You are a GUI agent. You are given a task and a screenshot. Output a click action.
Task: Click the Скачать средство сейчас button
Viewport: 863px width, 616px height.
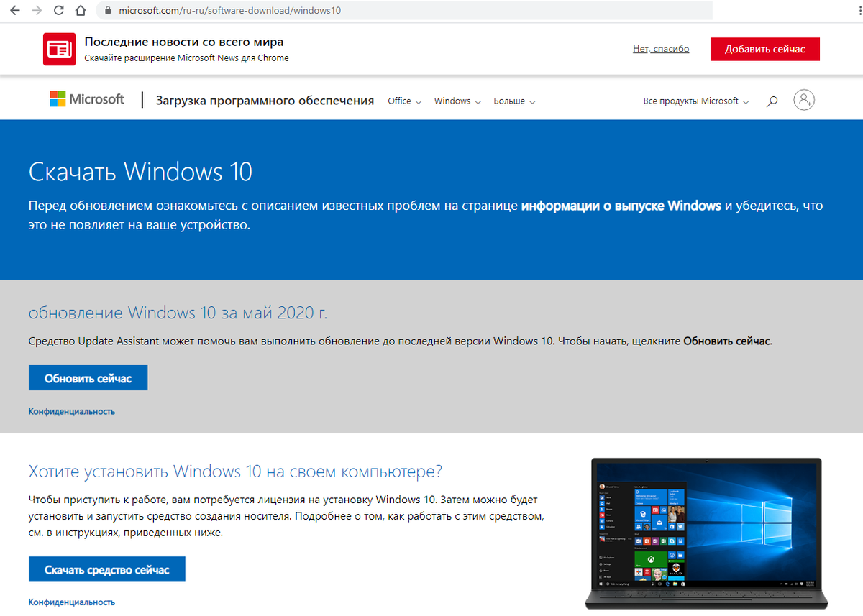(x=107, y=569)
